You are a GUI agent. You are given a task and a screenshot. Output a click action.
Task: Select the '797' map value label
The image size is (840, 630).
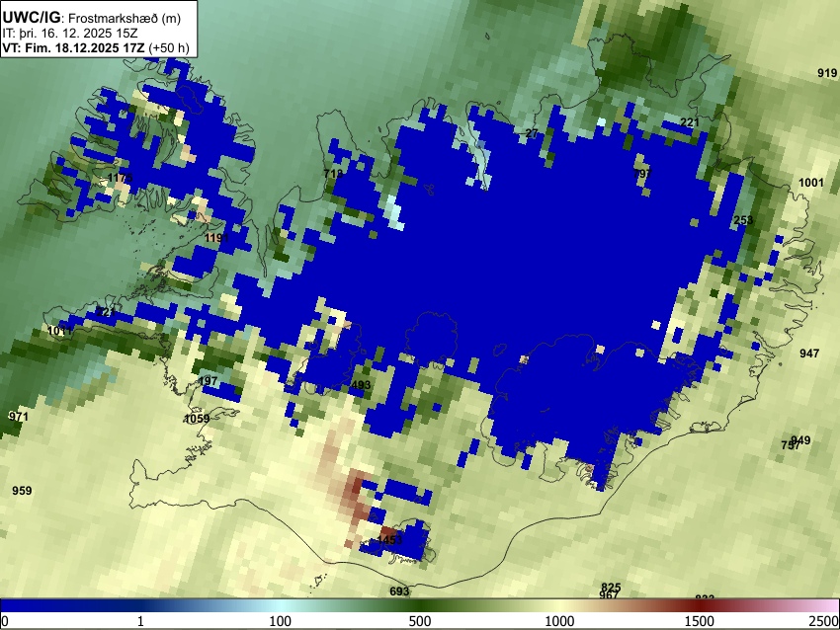642,174
